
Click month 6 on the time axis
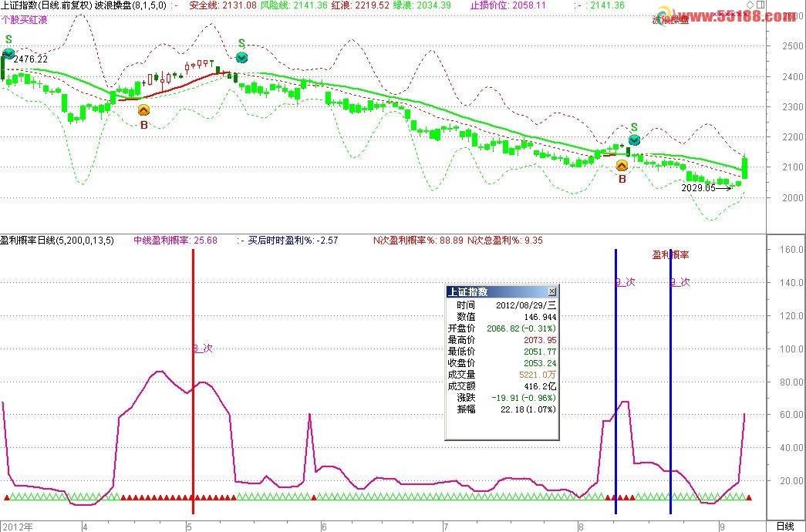tap(324, 527)
